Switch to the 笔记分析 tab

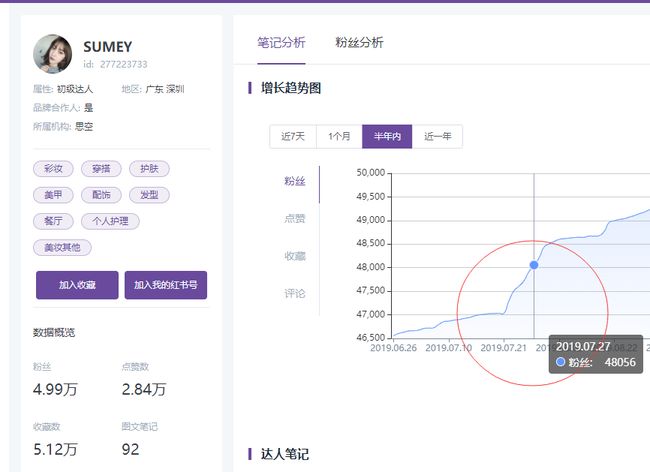point(281,43)
